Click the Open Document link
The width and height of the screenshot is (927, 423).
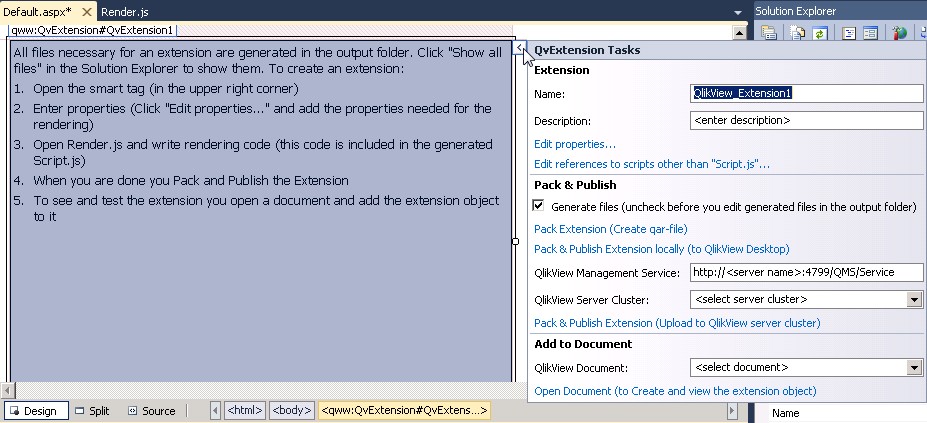pyautogui.click(x=675, y=391)
